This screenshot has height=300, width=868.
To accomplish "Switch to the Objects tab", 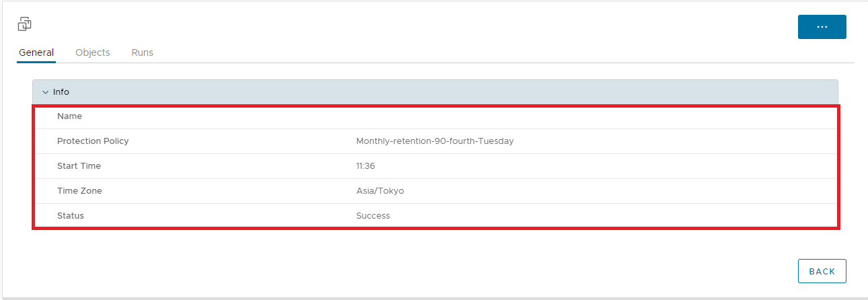I will point(93,52).
